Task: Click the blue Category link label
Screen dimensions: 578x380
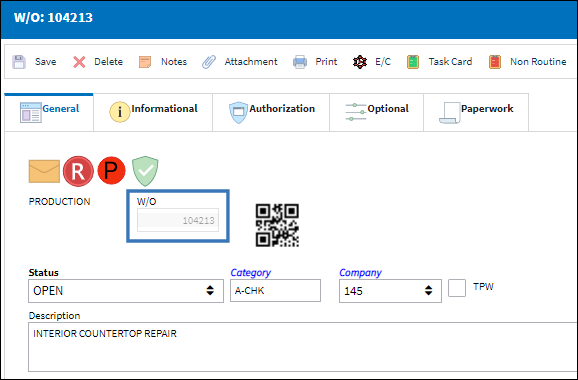Action: pyautogui.click(x=251, y=273)
